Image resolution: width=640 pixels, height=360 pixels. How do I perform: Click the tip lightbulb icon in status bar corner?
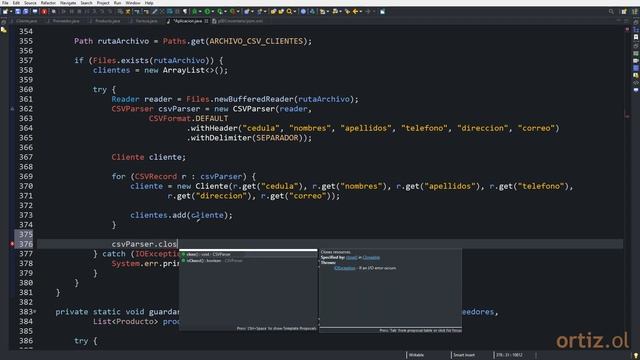point(636,356)
